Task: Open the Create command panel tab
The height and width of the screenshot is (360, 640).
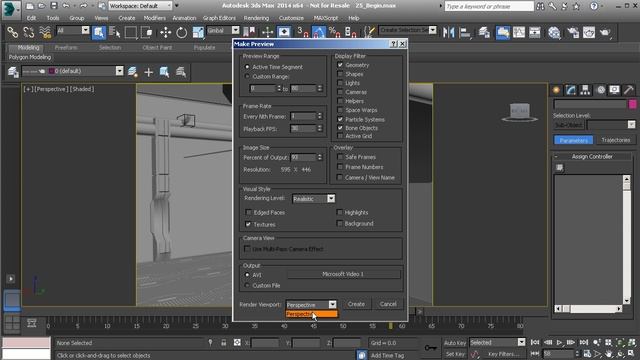Action: (556, 90)
